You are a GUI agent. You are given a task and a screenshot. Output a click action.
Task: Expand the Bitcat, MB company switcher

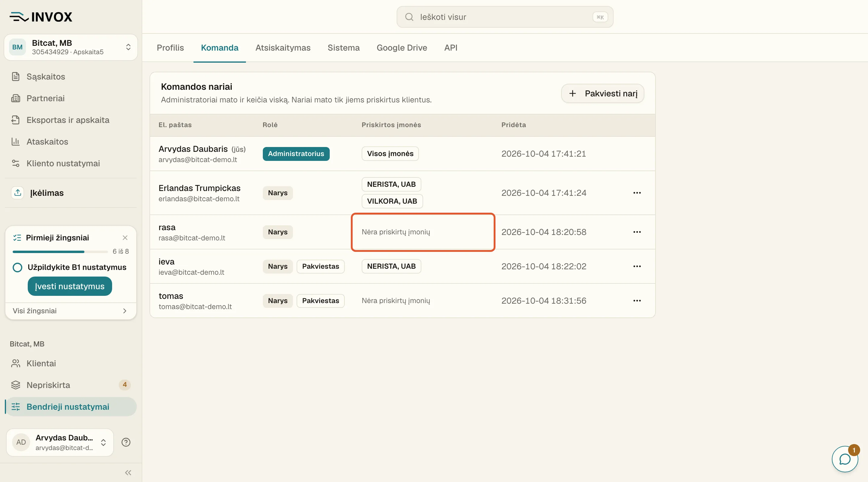click(x=71, y=47)
